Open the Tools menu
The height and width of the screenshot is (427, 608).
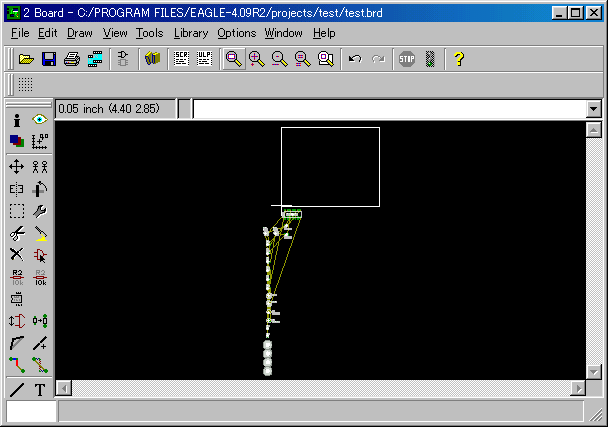(149, 33)
